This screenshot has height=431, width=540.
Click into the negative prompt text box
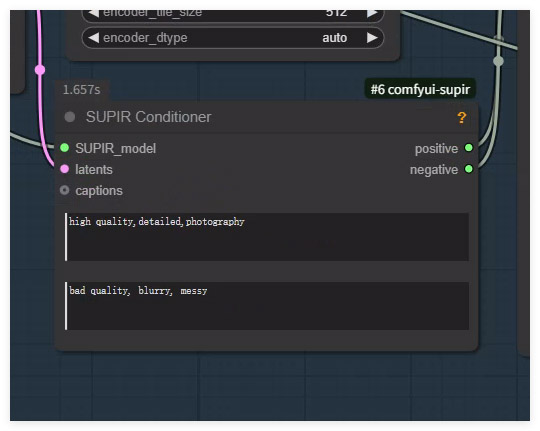(x=267, y=306)
